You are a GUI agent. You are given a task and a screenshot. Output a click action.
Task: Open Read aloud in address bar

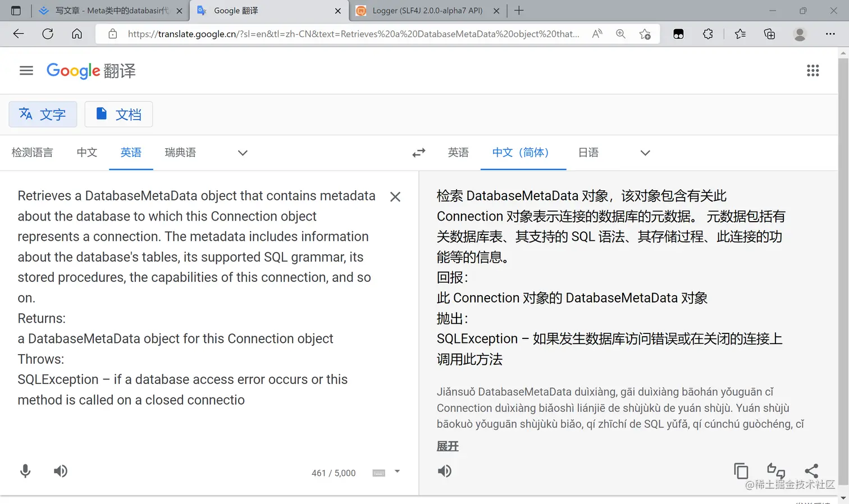click(597, 34)
